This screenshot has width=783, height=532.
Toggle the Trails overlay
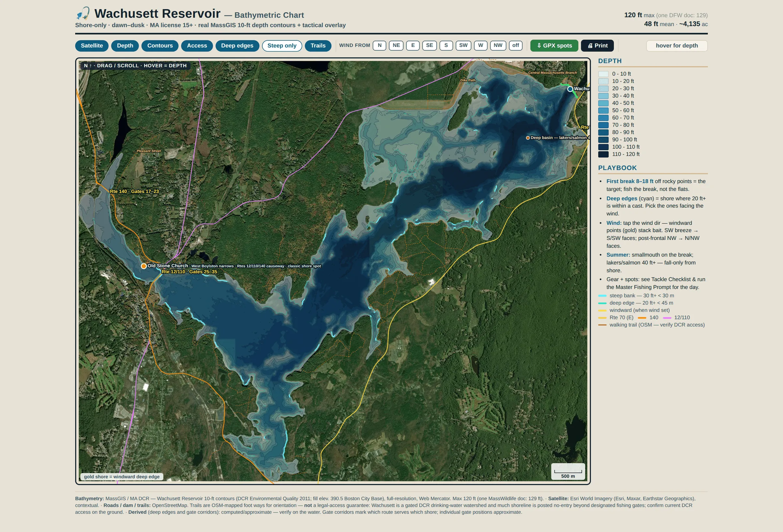point(318,46)
